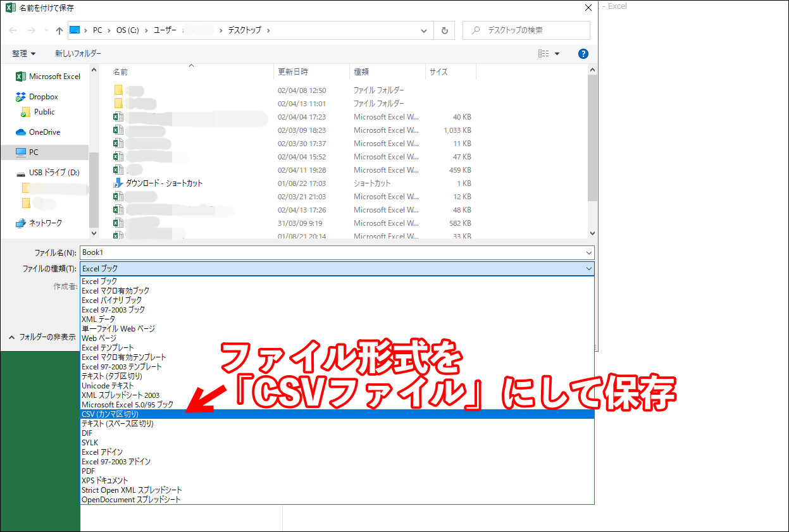Open the ファイル名 dropdown arrow
The width and height of the screenshot is (789, 532).
point(589,252)
